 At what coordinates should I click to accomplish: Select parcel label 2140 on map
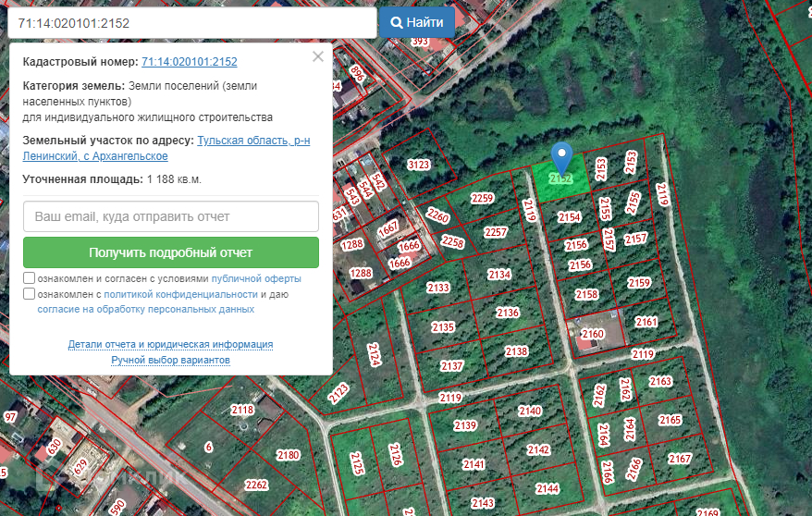(530, 411)
